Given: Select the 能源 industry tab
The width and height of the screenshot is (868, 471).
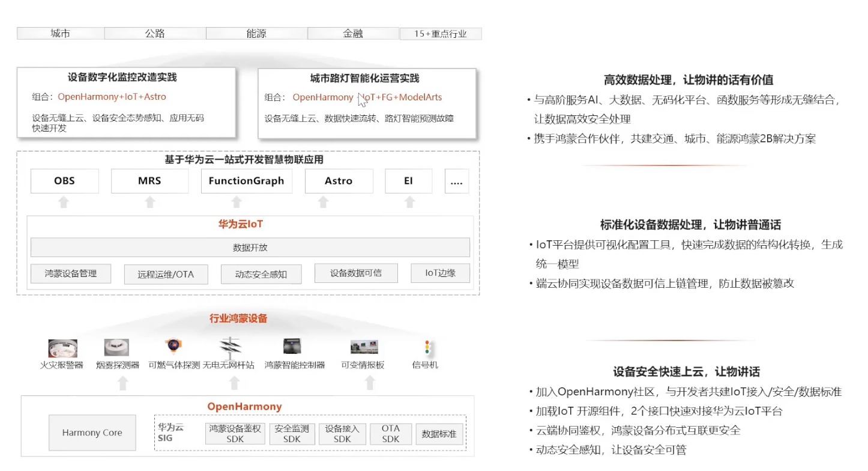Looking at the screenshot, I should tap(256, 34).
